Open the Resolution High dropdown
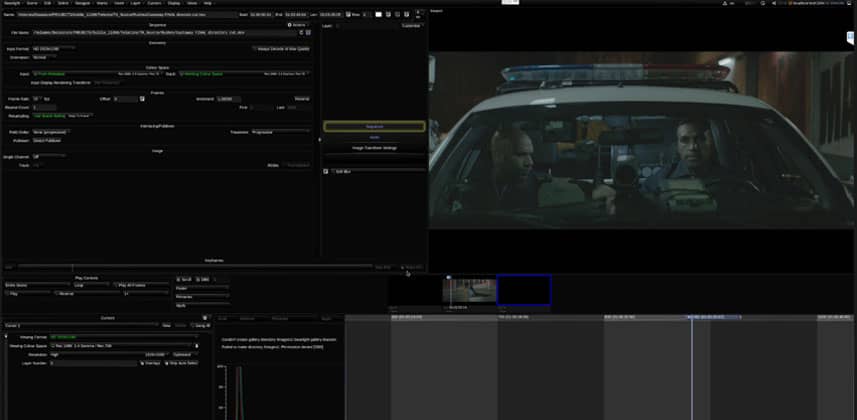Image resolution: width=857 pixels, height=420 pixels. pos(109,354)
